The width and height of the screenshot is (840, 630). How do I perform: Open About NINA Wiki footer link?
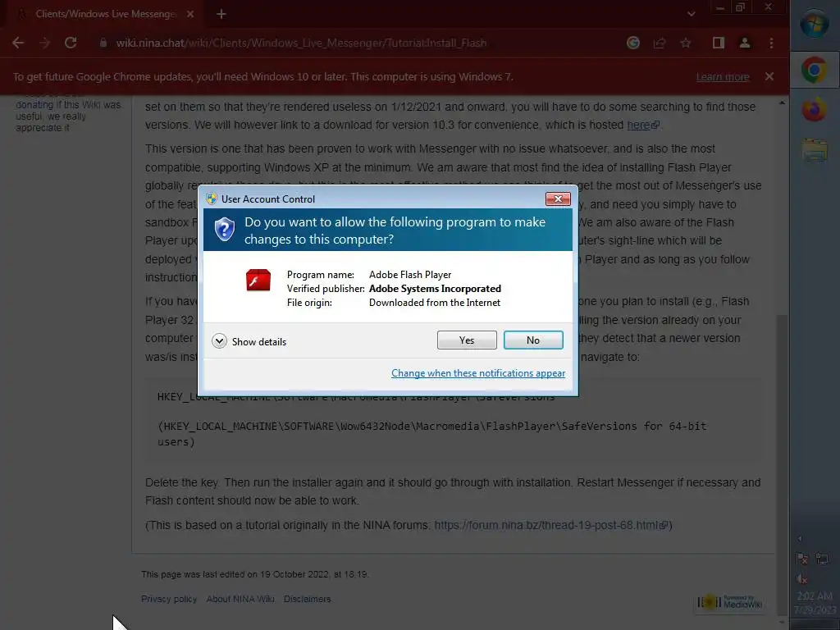click(240, 599)
